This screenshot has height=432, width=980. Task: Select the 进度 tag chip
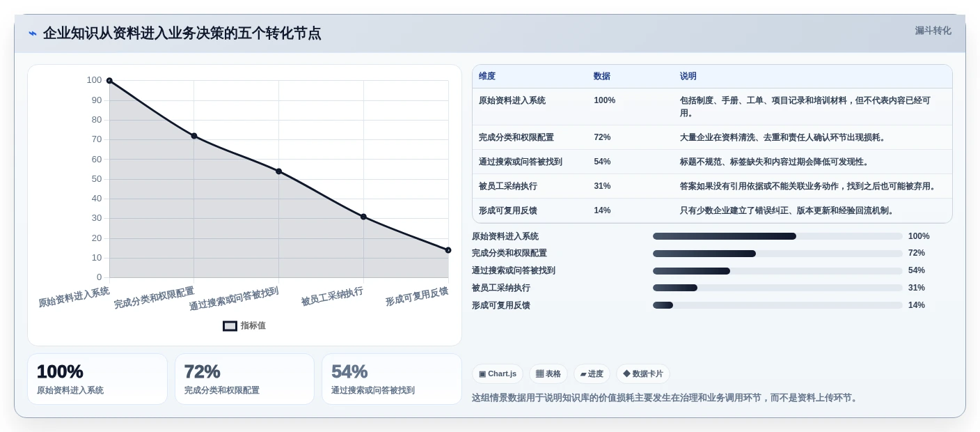pyautogui.click(x=592, y=374)
